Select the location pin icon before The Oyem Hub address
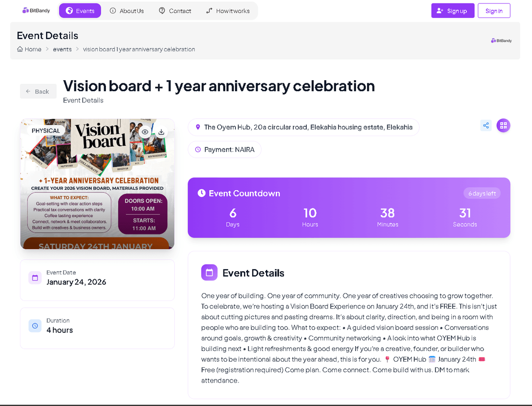 pos(198,127)
